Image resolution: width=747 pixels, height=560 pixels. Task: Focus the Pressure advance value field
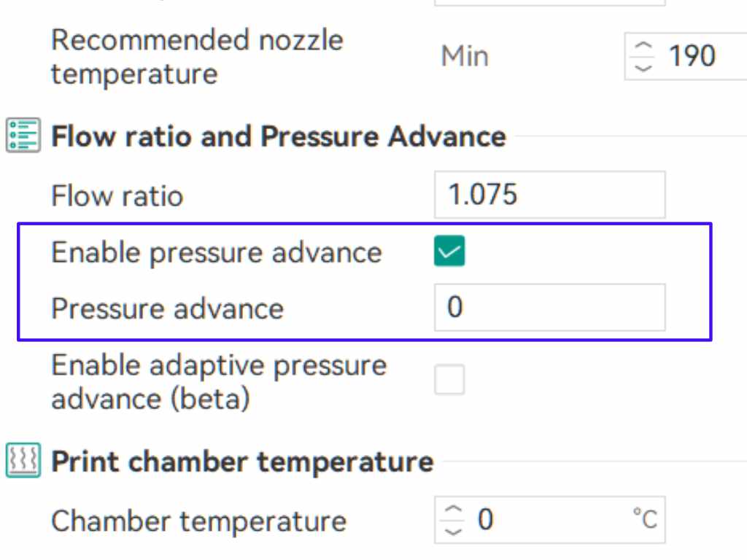549,308
